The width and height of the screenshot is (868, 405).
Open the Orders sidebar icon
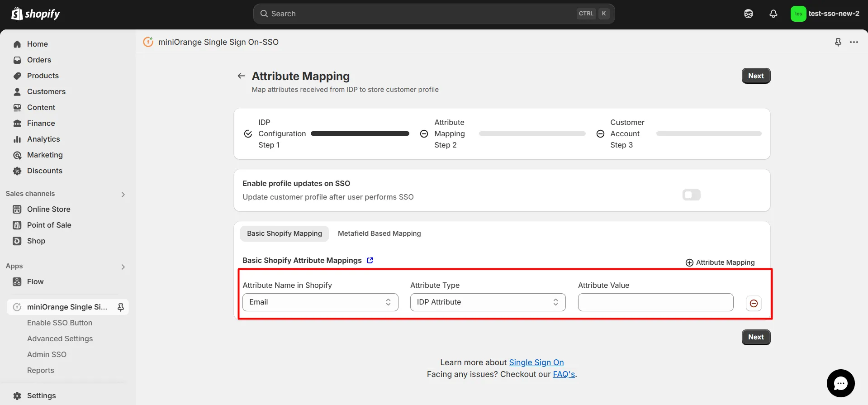point(17,60)
